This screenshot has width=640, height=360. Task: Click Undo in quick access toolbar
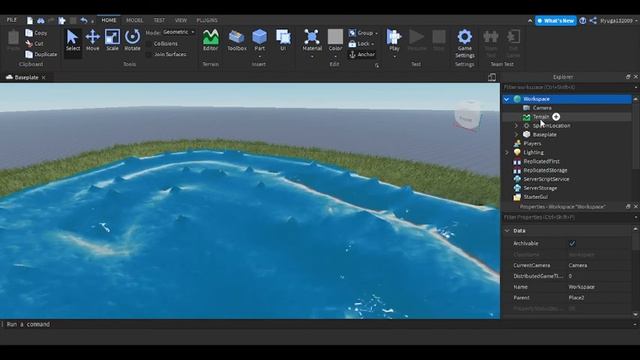click(84, 20)
